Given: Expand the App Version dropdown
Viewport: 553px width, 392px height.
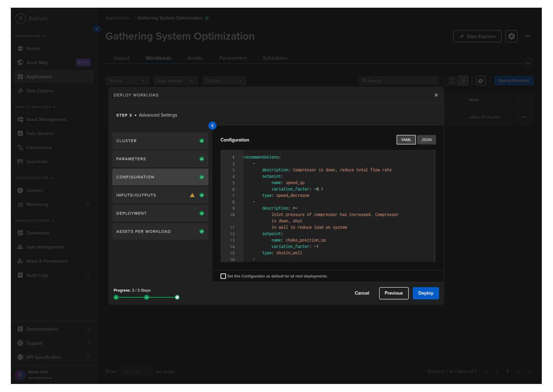Looking at the screenshot, I should click(175, 81).
